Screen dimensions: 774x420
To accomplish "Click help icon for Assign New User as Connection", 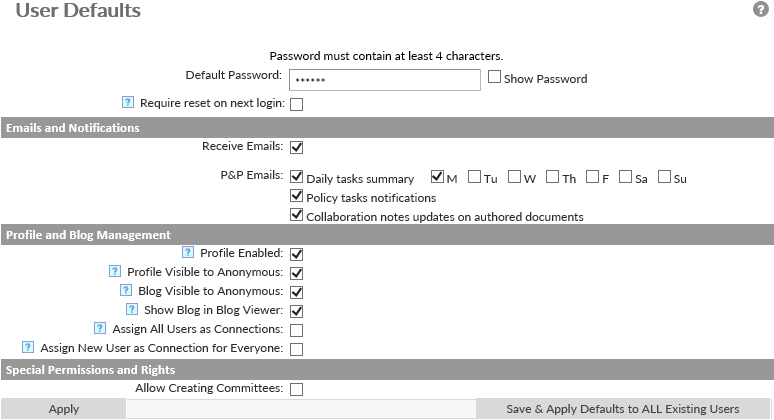I will (x=28, y=347).
